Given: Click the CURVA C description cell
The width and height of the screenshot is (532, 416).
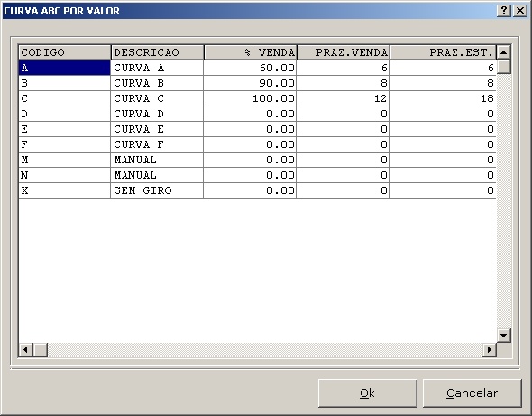Looking at the screenshot, I should tap(157, 98).
